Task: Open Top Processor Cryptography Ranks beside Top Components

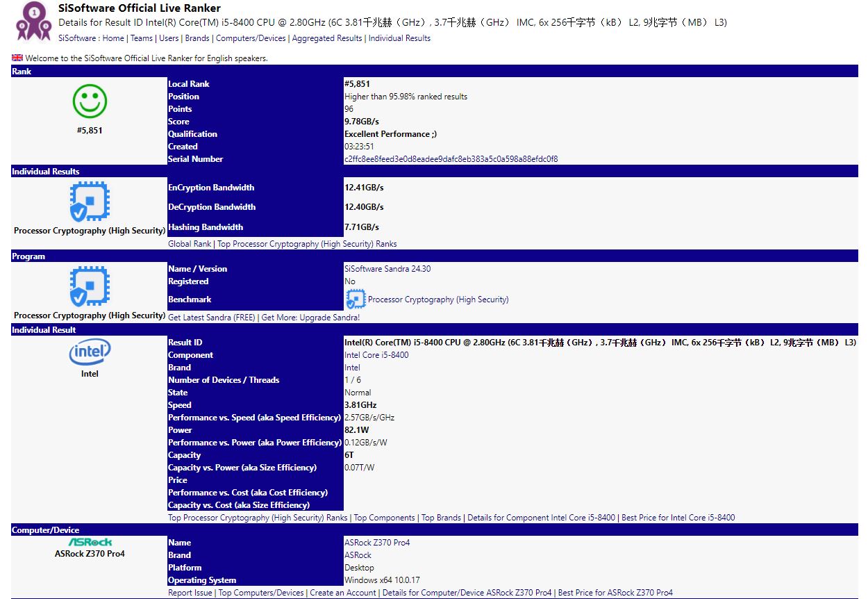Action: [x=258, y=518]
